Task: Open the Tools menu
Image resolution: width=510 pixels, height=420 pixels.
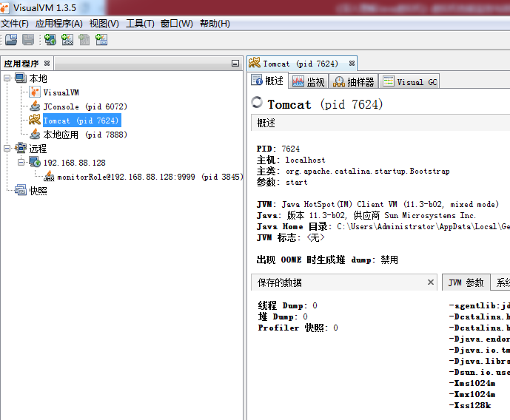Action: [140, 24]
